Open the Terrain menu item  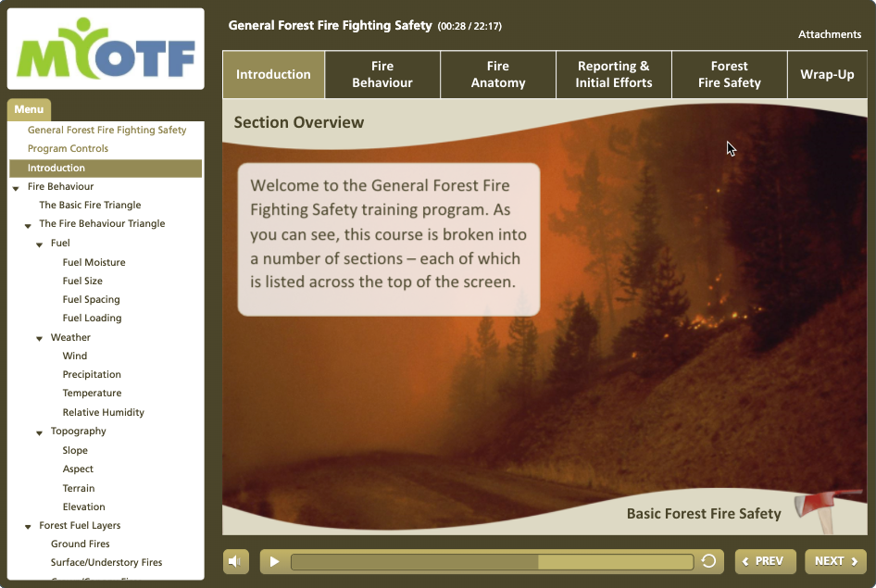[x=79, y=489]
